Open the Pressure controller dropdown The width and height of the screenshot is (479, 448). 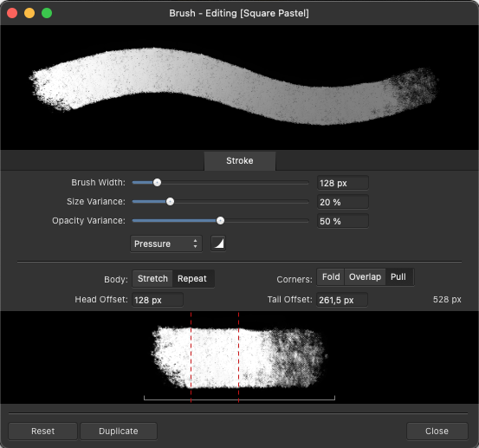coord(166,243)
